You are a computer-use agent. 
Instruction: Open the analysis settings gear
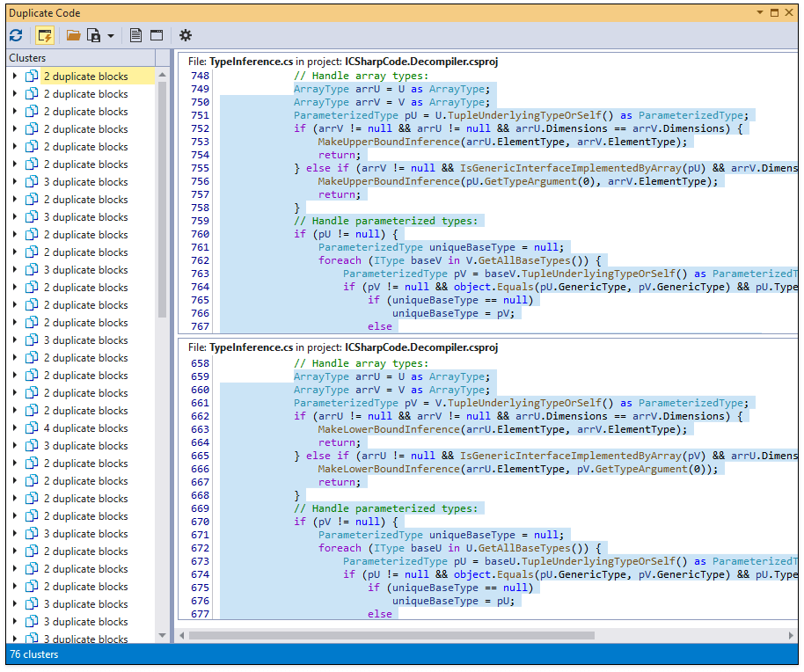185,35
